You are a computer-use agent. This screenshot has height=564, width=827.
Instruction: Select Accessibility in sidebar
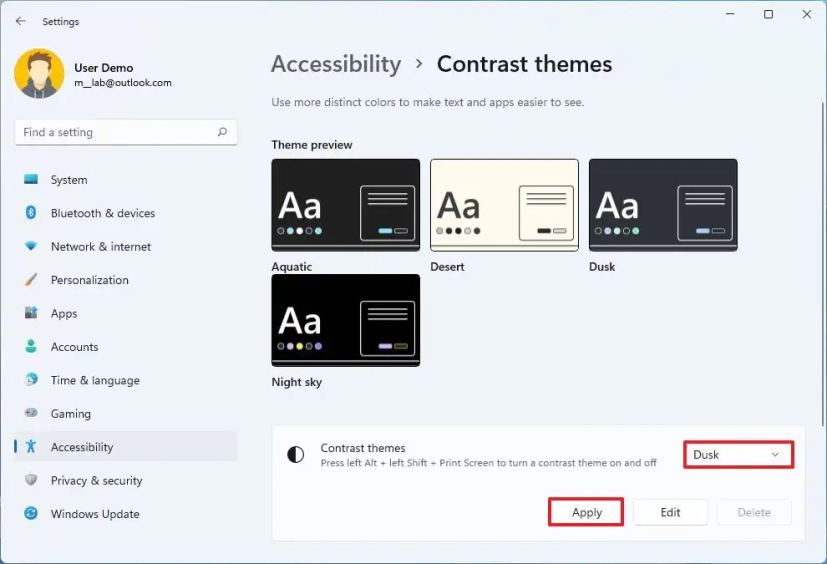[x=126, y=447]
